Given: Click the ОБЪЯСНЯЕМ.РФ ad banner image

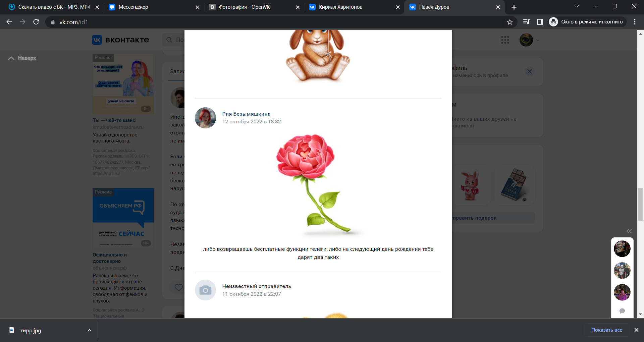Looking at the screenshot, I should point(123,218).
